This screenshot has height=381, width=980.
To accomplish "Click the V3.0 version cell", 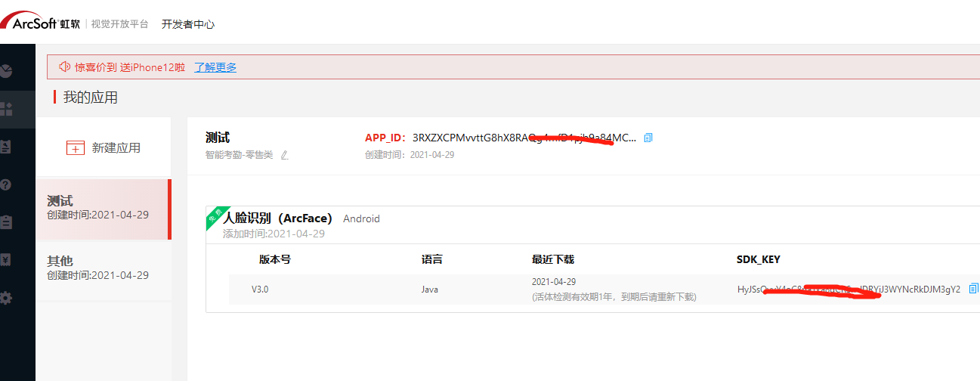I will coord(261,290).
